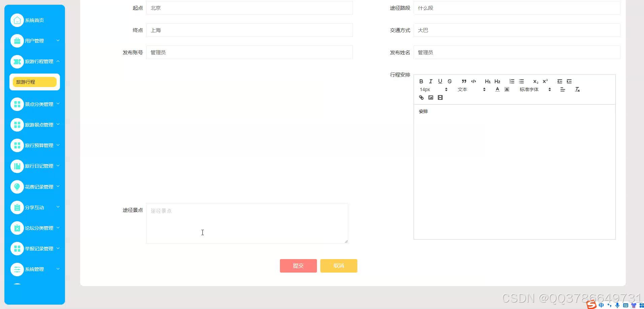Apply superscript formatting
This screenshot has height=309, width=644.
click(545, 81)
